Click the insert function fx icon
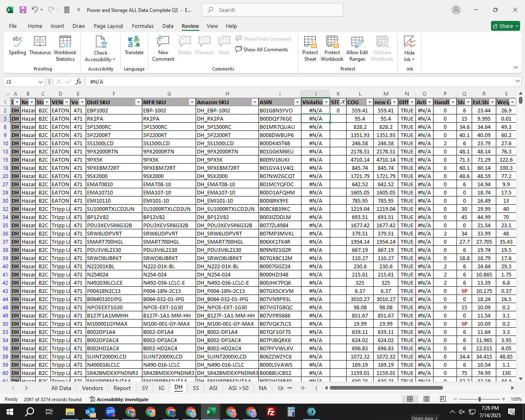Viewport: 525px width, 420px height. (x=79, y=82)
